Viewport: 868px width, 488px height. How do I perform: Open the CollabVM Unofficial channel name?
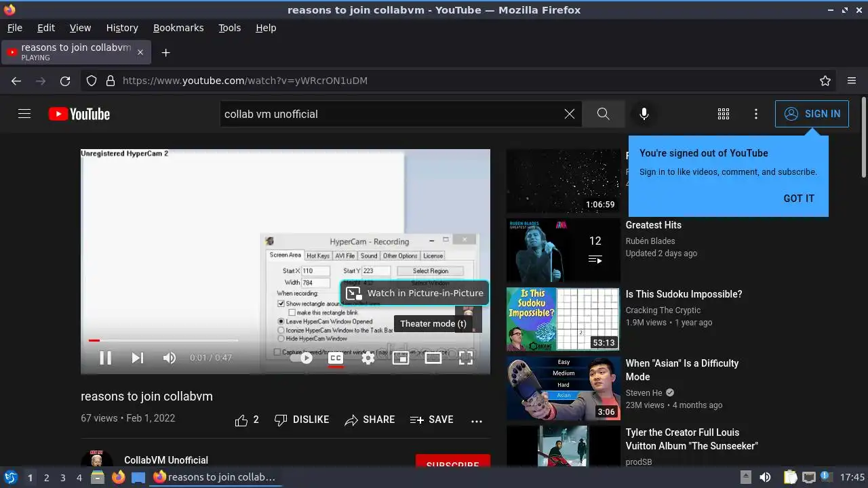(x=166, y=460)
